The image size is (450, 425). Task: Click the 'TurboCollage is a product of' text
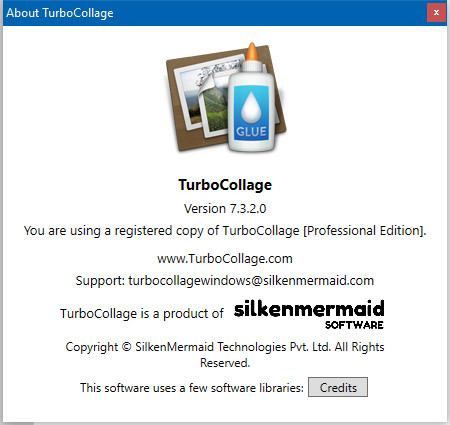(142, 314)
